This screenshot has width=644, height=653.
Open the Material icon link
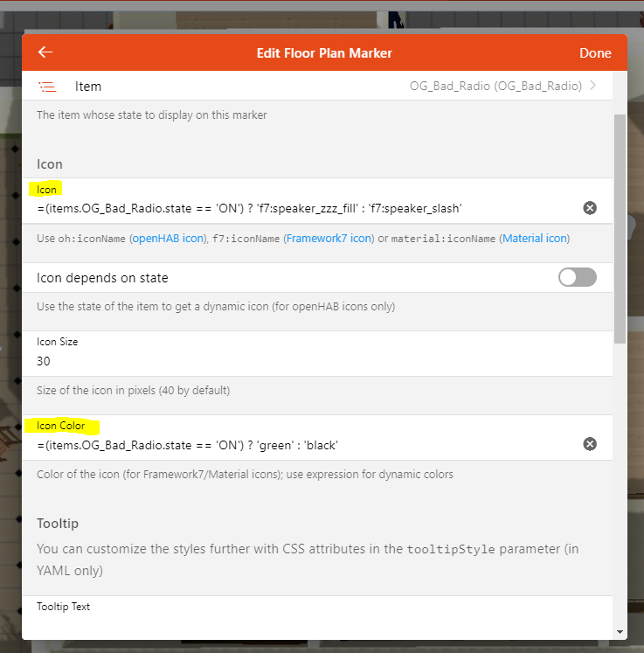(535, 239)
